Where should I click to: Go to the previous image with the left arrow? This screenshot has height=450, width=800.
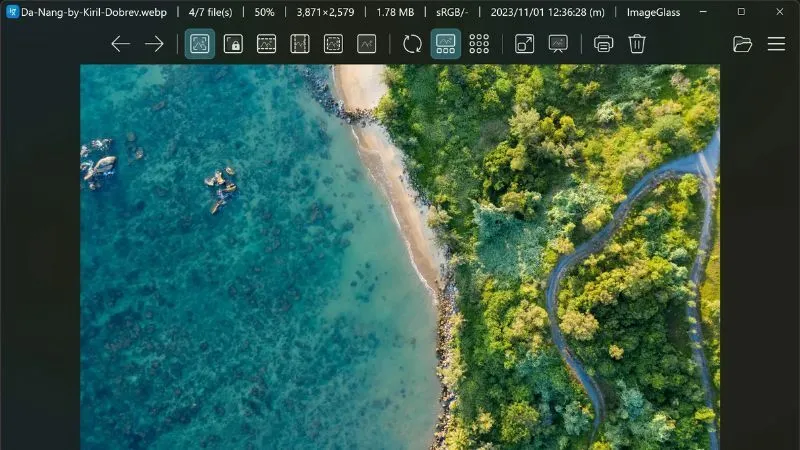pos(120,44)
